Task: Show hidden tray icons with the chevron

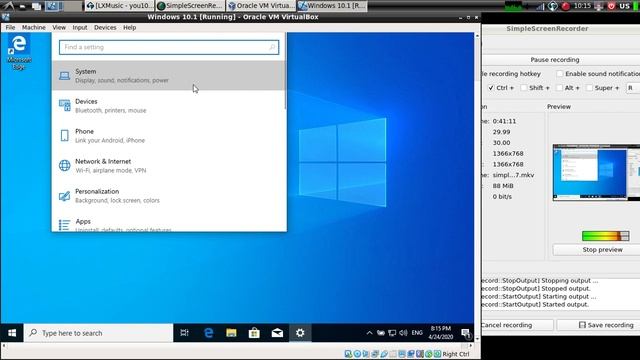Action: click(x=369, y=333)
